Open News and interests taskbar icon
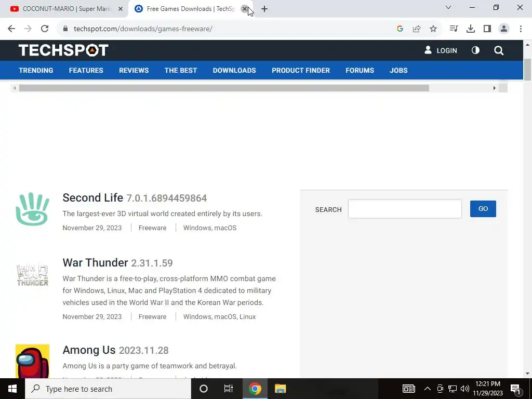This screenshot has width=532, height=399. pos(408,389)
